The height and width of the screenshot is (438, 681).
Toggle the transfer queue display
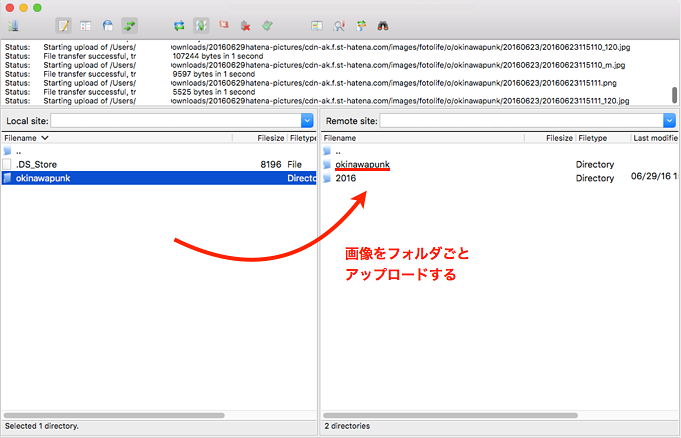click(129, 26)
